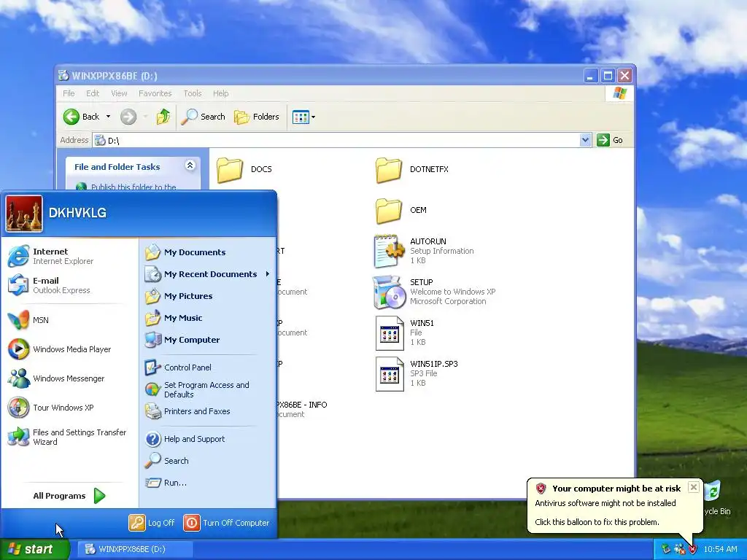
Task: Click the taskbar clock showing 10:54 AM
Action: [x=720, y=550]
